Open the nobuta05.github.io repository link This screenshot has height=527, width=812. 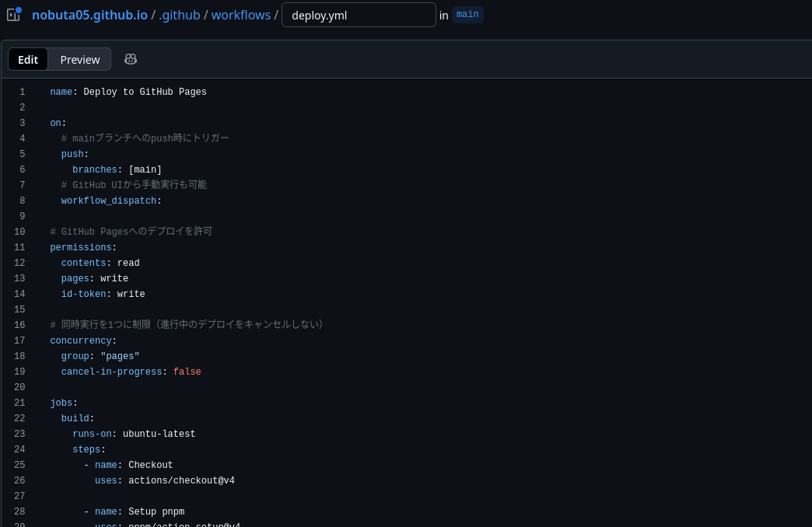point(89,15)
